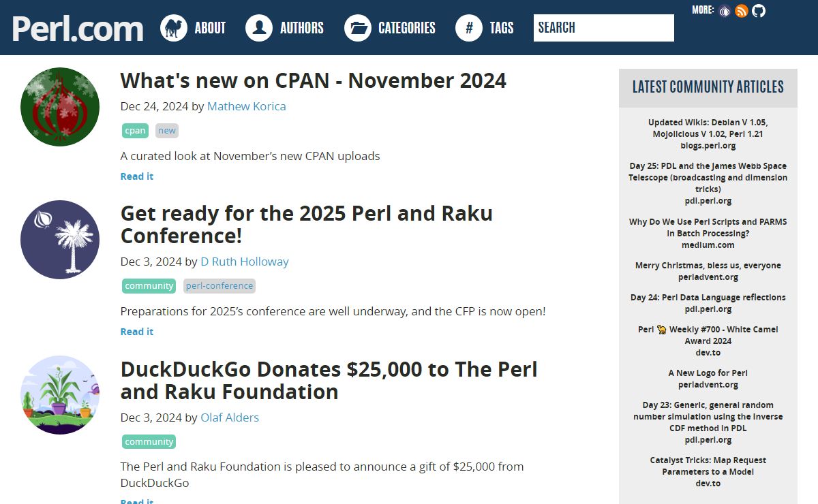Click the camel icon beside About
The image size is (818, 504).
pos(174,28)
